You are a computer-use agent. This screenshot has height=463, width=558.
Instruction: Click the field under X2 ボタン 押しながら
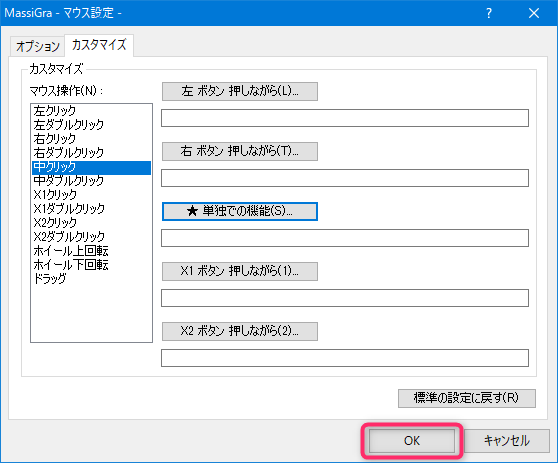point(345,358)
